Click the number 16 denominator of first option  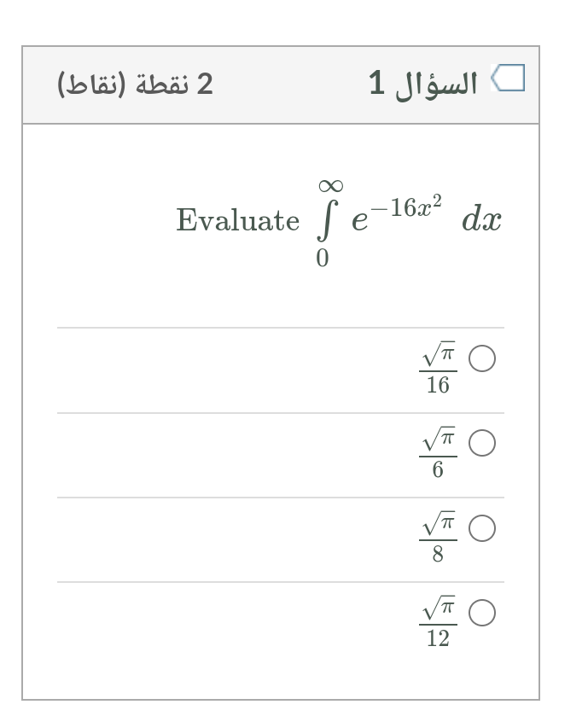click(x=438, y=385)
